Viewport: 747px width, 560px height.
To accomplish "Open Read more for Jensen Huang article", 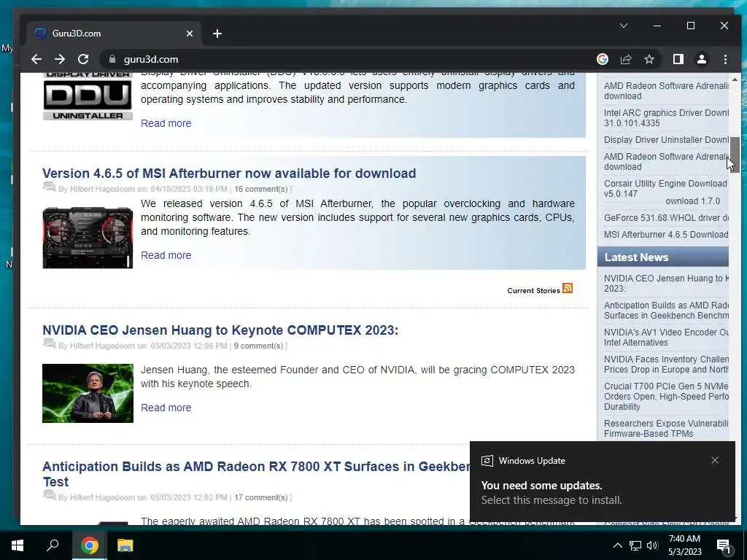I will (x=166, y=408).
